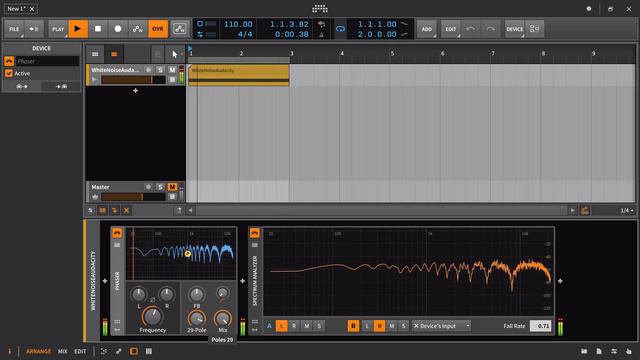640x360 pixels.
Task: Solo the WhiteNoiseAuda track
Action: pyautogui.click(x=160, y=70)
